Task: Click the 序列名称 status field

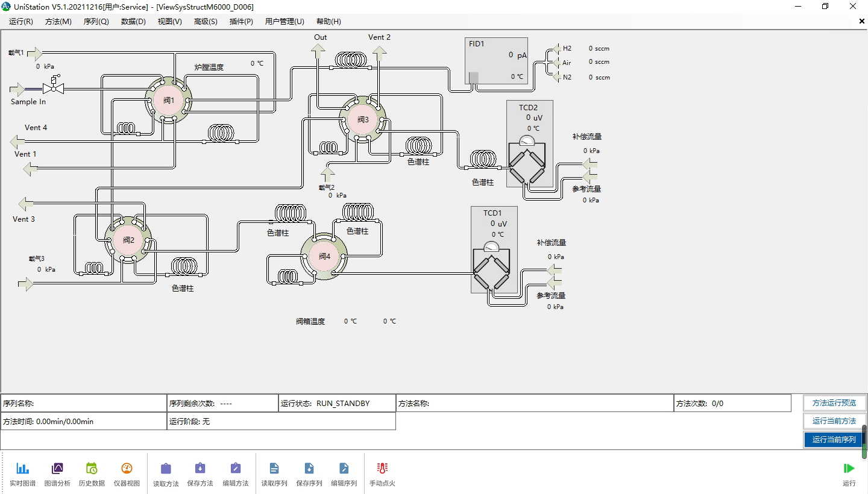Action: pos(84,403)
